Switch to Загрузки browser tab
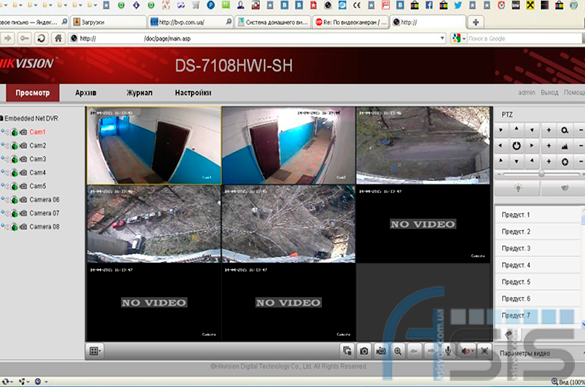585x387 pixels. pyautogui.click(x=108, y=22)
